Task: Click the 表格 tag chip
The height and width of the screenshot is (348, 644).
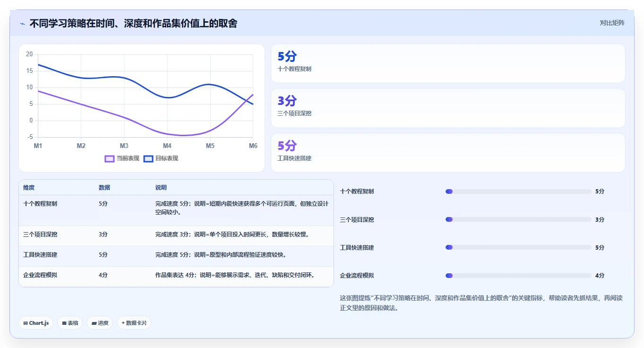Action: pyautogui.click(x=70, y=323)
